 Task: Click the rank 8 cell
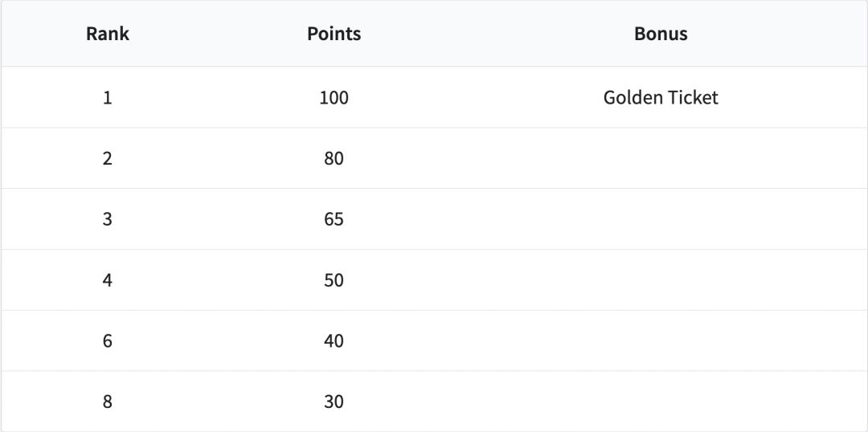(108, 401)
